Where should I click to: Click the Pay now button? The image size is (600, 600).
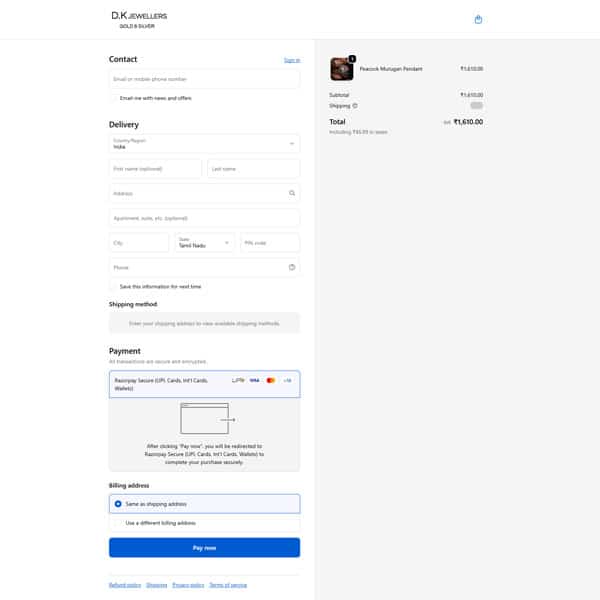(204, 548)
